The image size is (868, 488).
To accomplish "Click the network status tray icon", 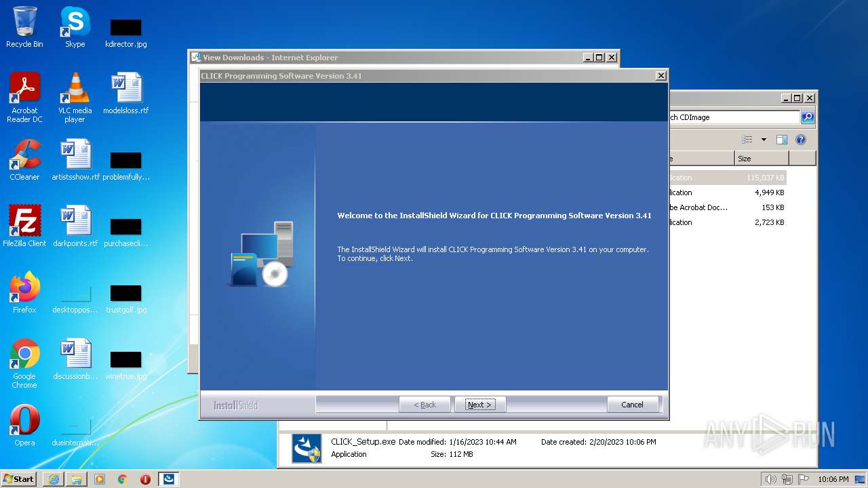I will 787,479.
